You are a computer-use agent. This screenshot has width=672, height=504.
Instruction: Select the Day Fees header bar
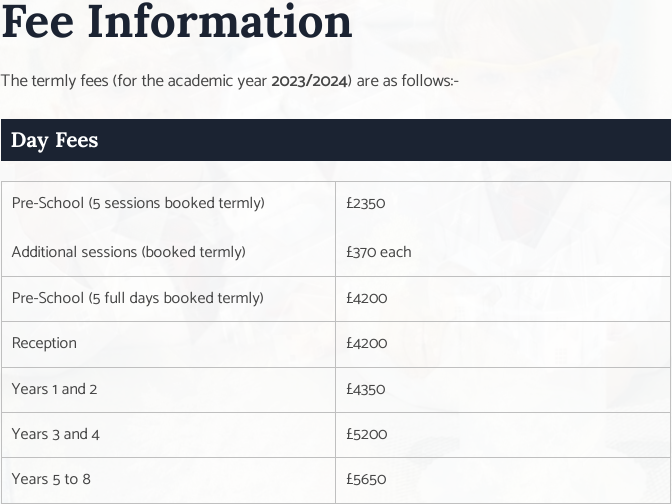tap(336, 140)
